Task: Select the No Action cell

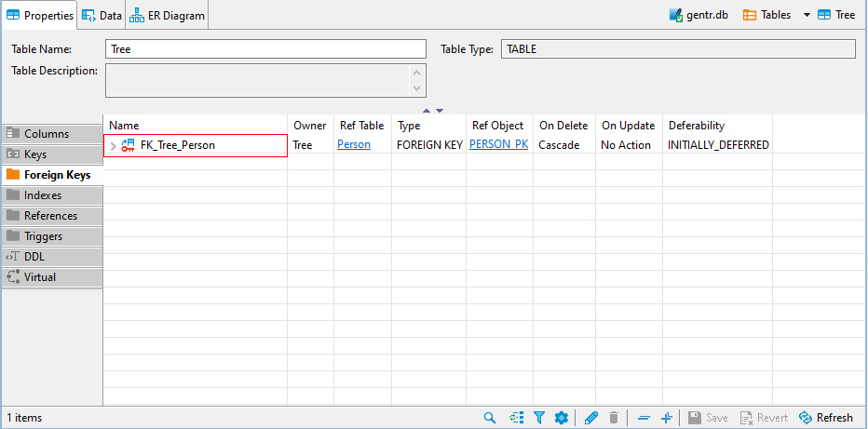Action: point(630,145)
